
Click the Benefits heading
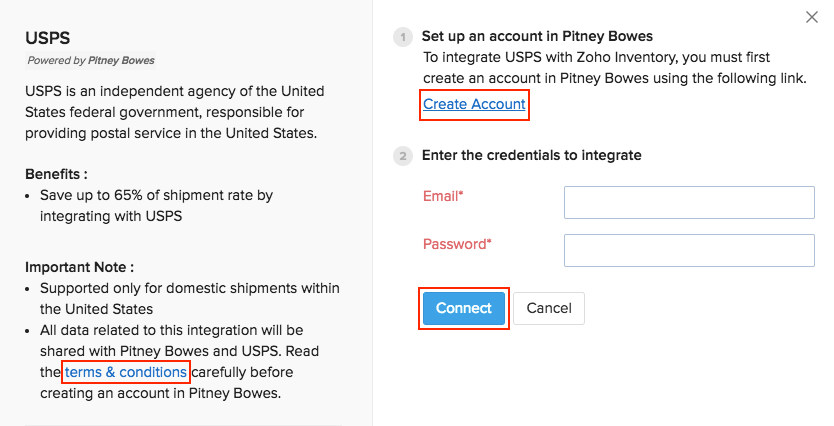pos(56,174)
